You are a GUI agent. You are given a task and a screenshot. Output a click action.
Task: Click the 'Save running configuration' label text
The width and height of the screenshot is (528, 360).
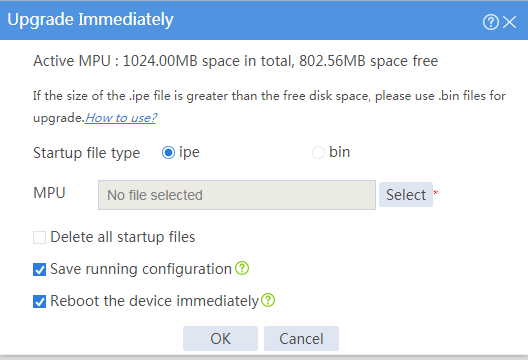pos(141,269)
